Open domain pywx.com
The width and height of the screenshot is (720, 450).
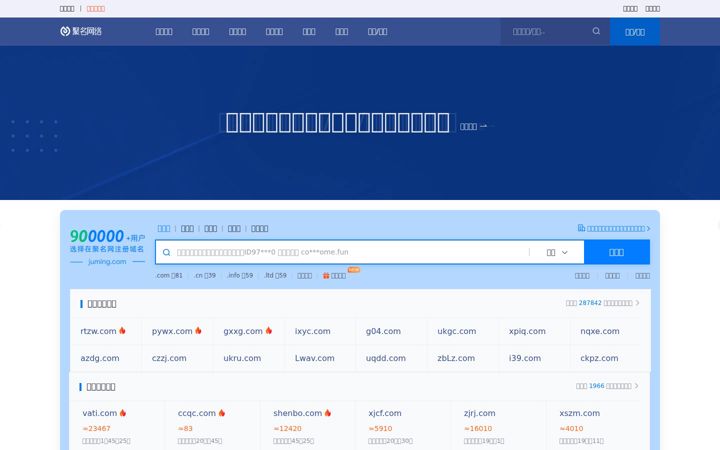point(172,331)
